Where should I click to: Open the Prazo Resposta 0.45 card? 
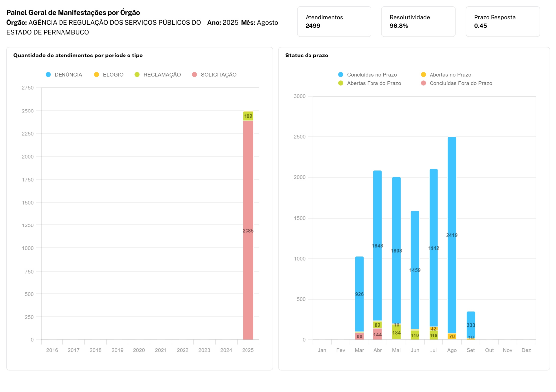pyautogui.click(x=502, y=21)
